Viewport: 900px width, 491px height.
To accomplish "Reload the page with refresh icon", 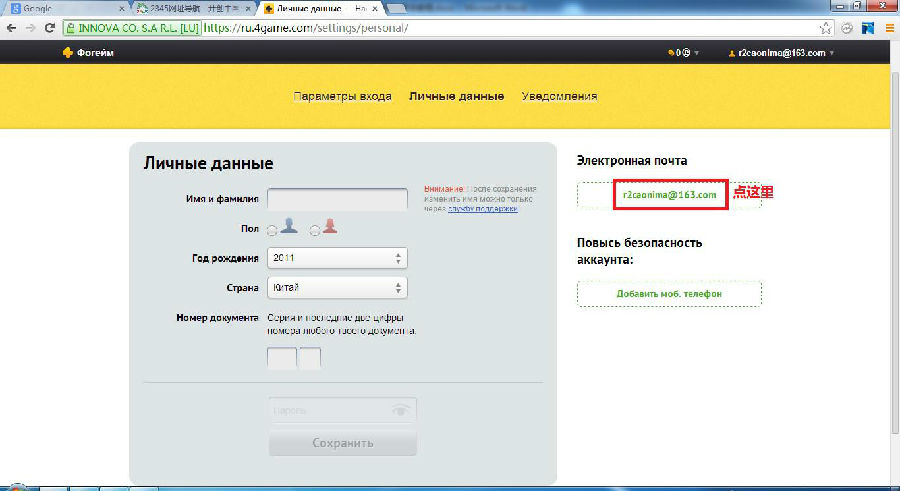I will tap(49, 28).
